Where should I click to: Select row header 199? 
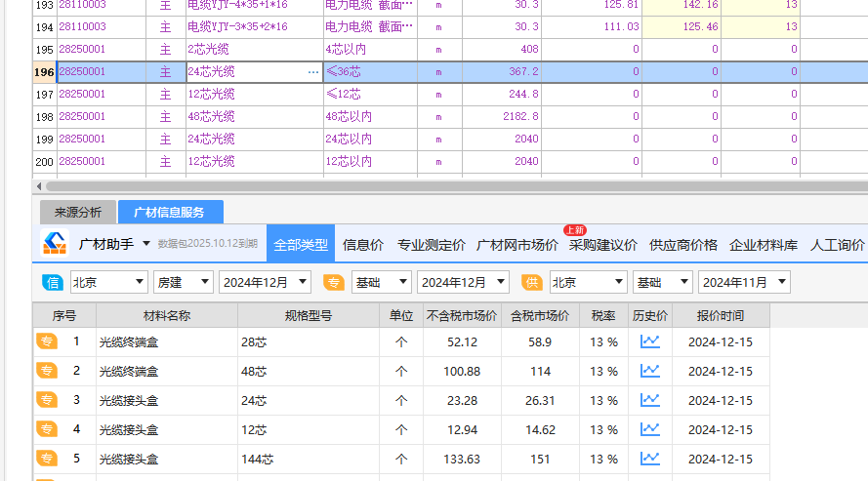click(44, 140)
